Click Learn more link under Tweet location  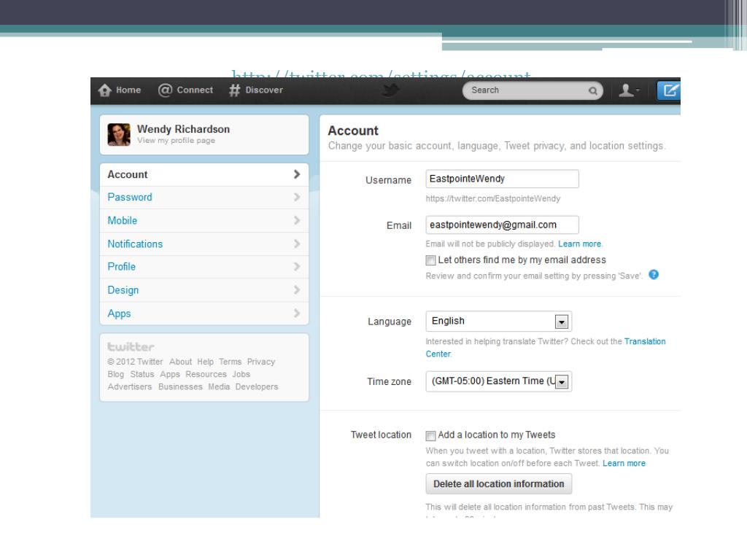(624, 463)
